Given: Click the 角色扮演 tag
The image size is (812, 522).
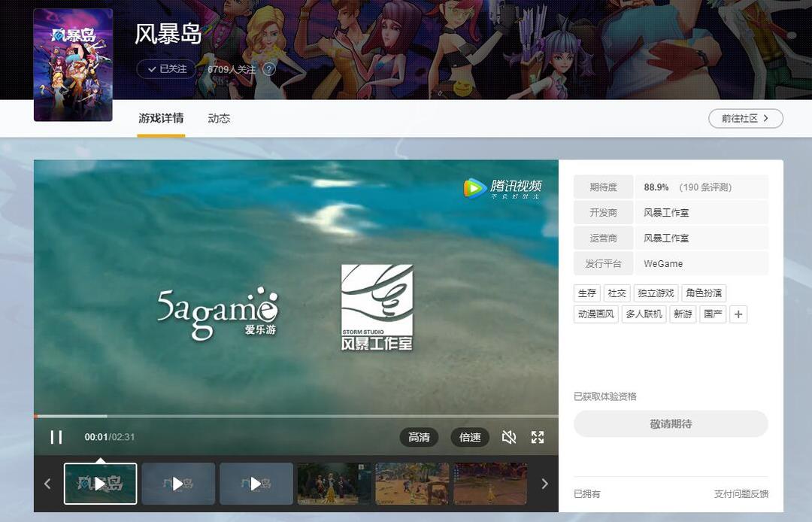Looking at the screenshot, I should (704, 293).
